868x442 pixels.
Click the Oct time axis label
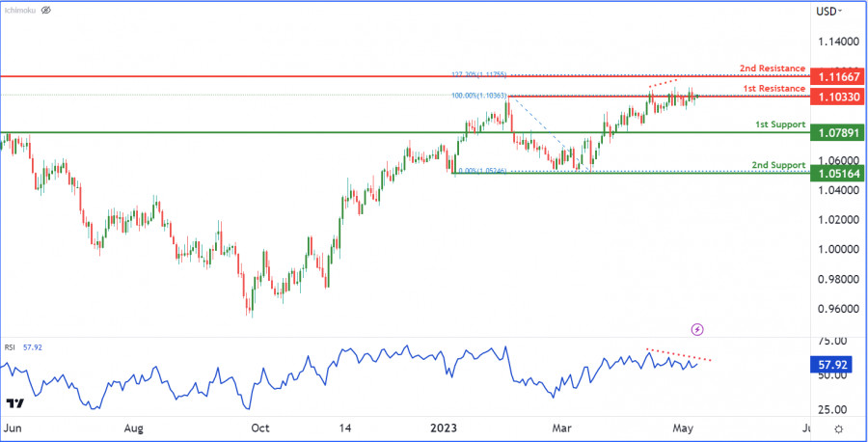pyautogui.click(x=259, y=428)
